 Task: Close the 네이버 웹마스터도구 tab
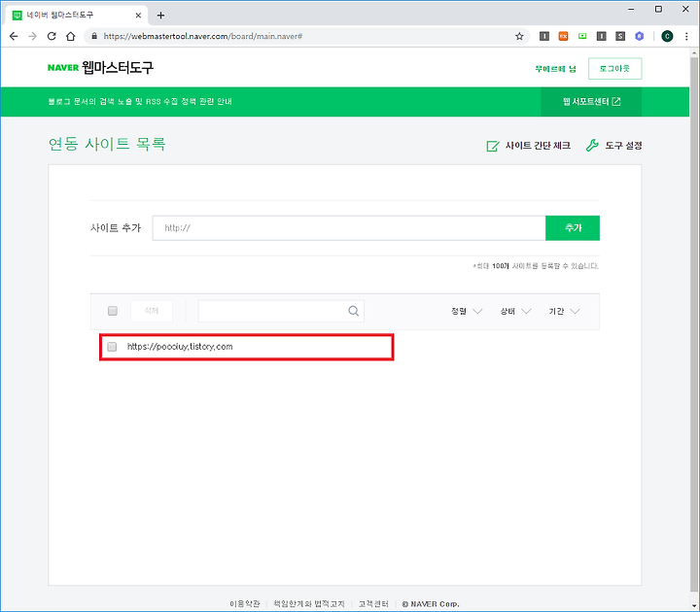click(138, 16)
